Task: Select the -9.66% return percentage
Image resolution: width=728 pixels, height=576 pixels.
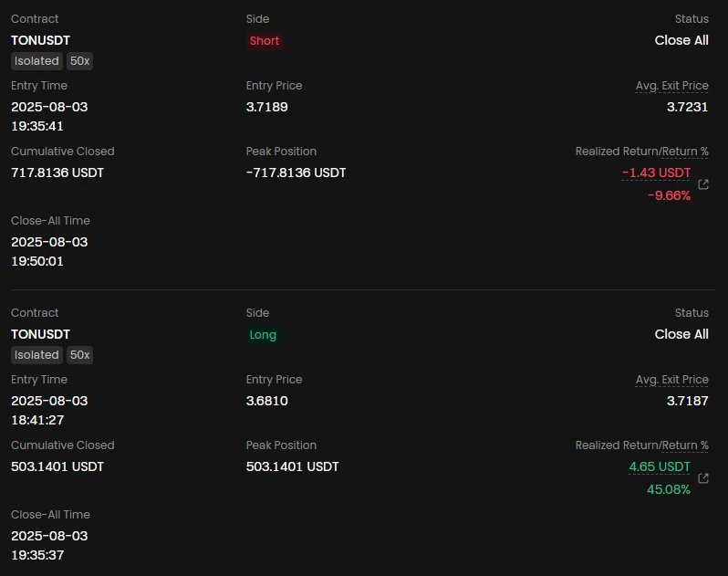Action: point(668,195)
